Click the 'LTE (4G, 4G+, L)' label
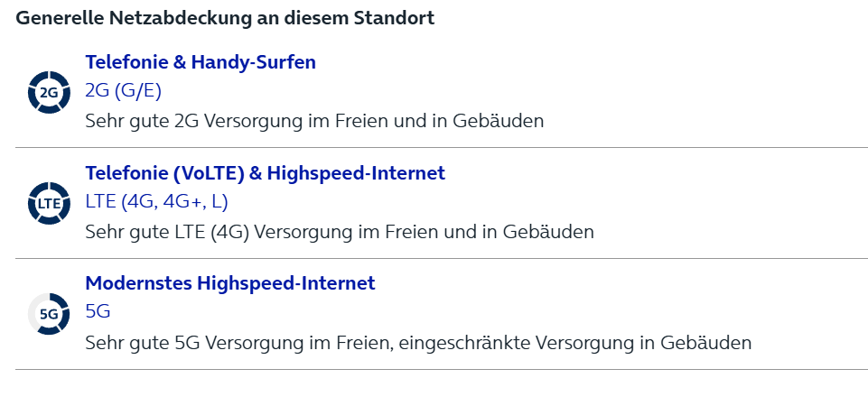The image size is (868, 406). pyautogui.click(x=156, y=201)
